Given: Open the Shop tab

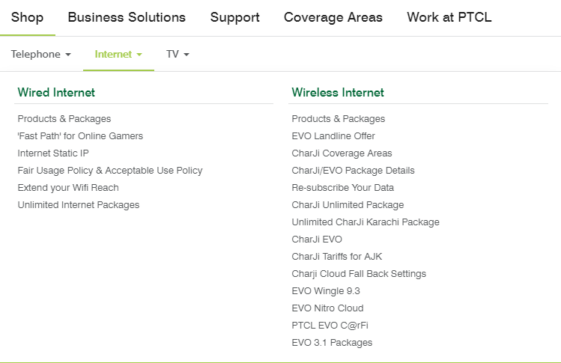Looking at the screenshot, I should [x=27, y=17].
